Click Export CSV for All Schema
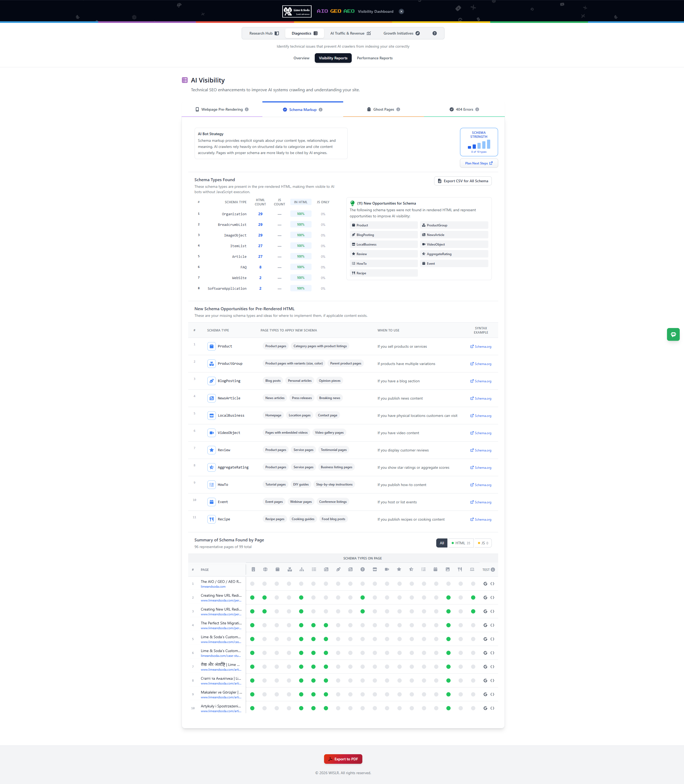Image resolution: width=684 pixels, height=784 pixels. (x=463, y=181)
